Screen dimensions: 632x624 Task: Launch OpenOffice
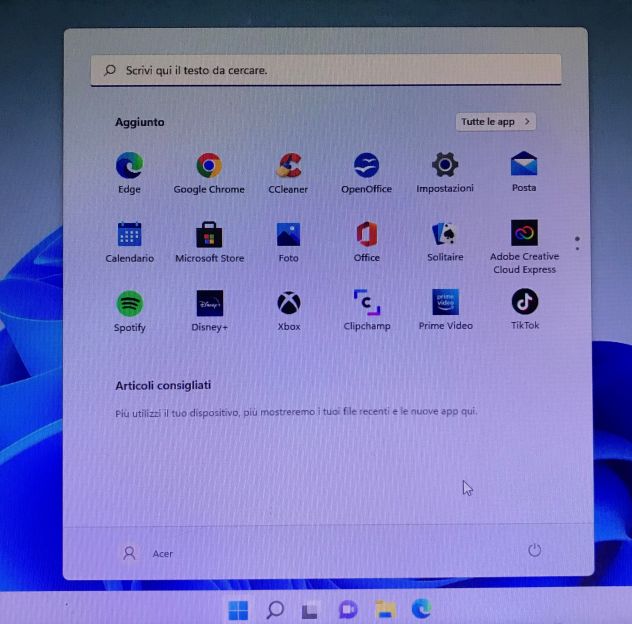366,173
